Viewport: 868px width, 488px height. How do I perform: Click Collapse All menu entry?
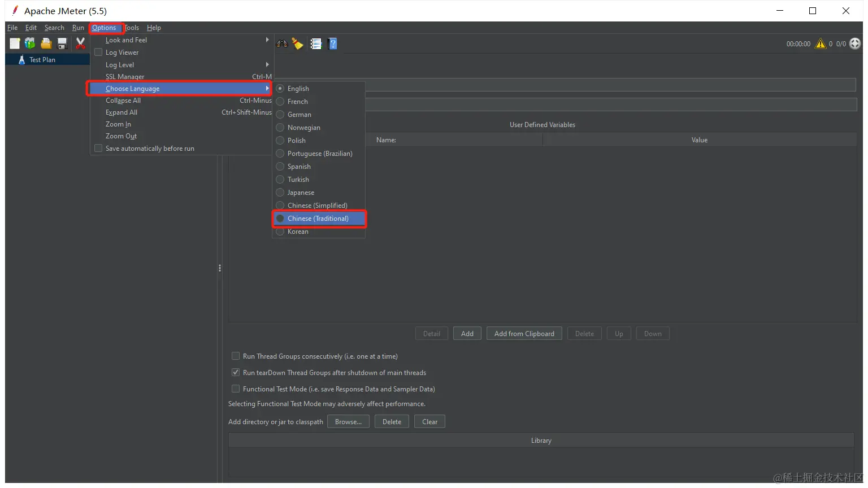pos(181,101)
